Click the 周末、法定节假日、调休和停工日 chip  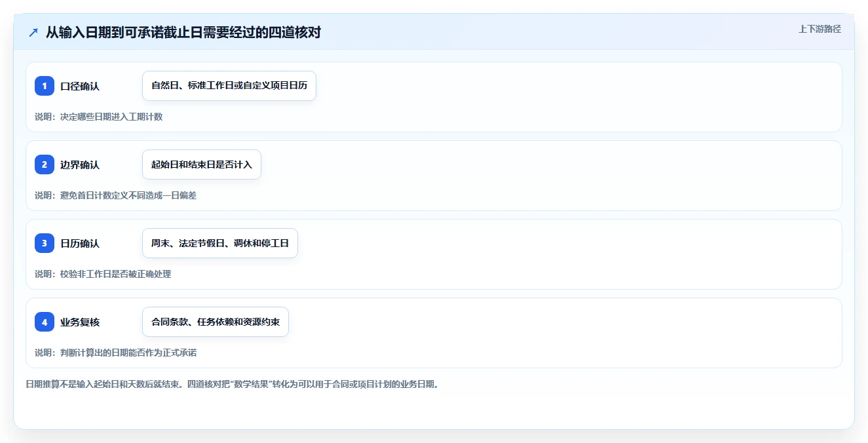pyautogui.click(x=220, y=243)
